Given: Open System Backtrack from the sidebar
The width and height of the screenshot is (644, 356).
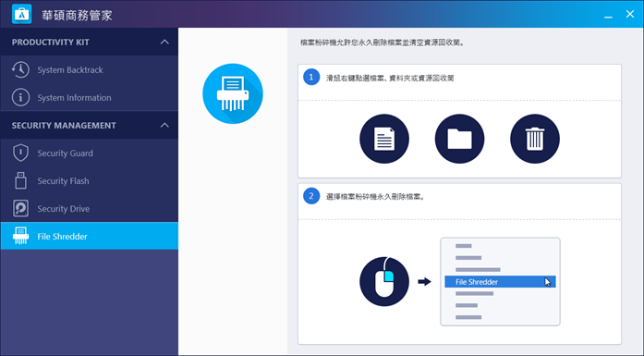Looking at the screenshot, I should [89, 70].
